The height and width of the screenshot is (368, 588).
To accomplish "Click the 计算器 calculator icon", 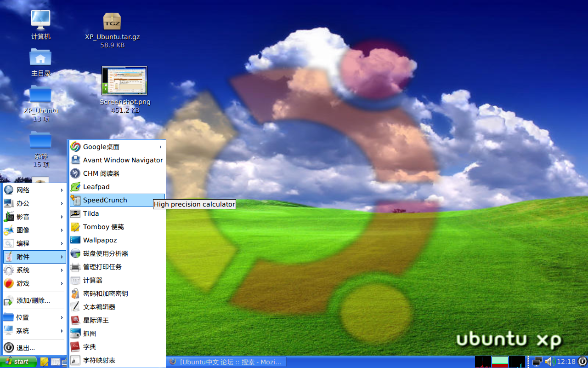I will coord(75,280).
